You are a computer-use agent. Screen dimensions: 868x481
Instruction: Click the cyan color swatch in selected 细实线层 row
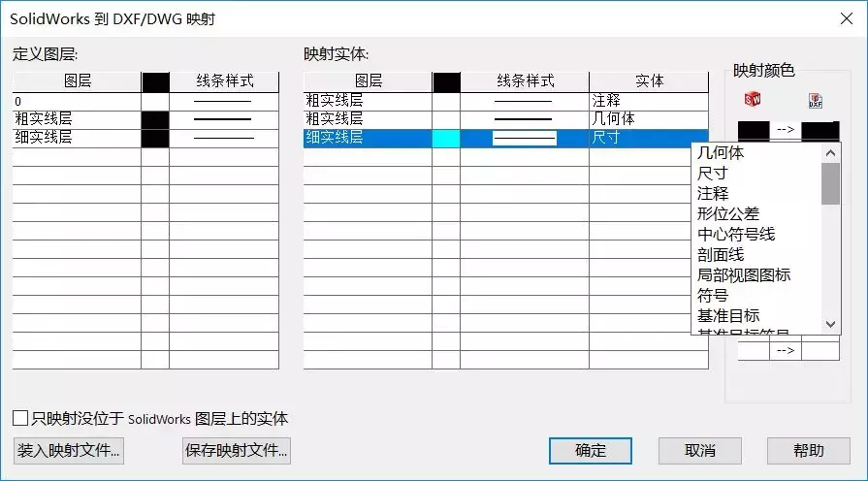pyautogui.click(x=446, y=139)
